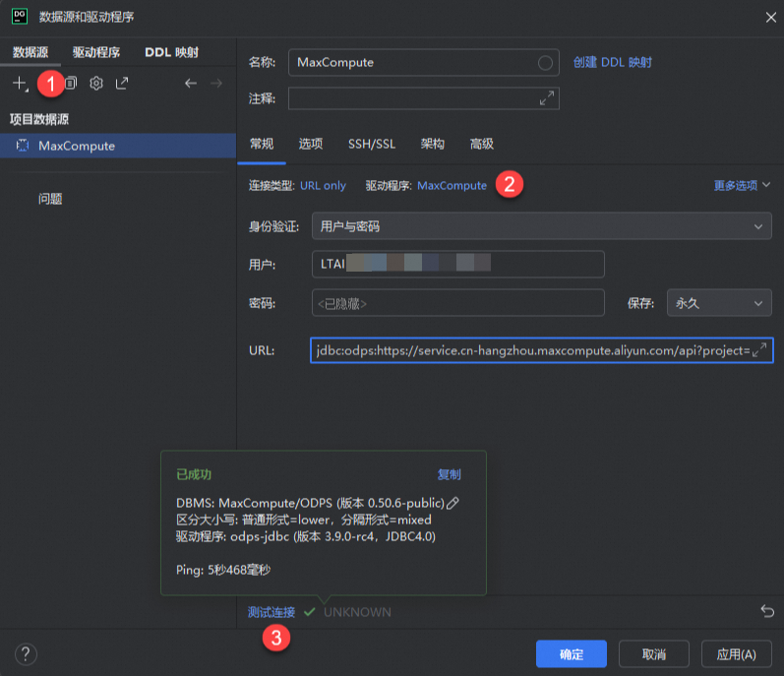
Task: Click the 区分大小写 line in popup
Action: tap(304, 520)
